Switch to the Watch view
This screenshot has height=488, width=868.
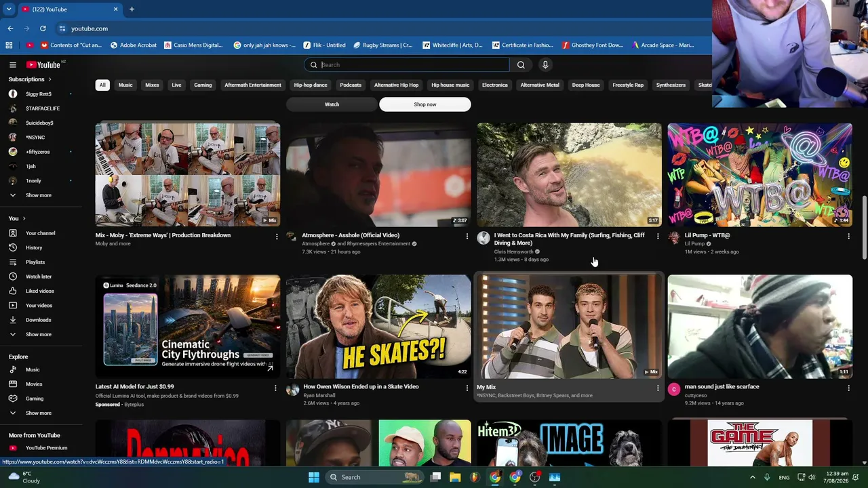[332, 104]
